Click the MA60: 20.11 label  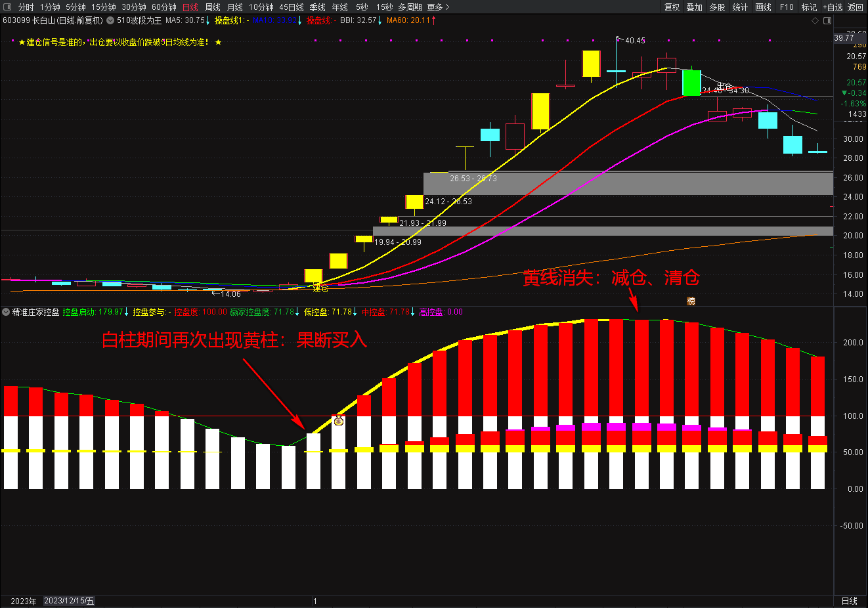[411, 20]
